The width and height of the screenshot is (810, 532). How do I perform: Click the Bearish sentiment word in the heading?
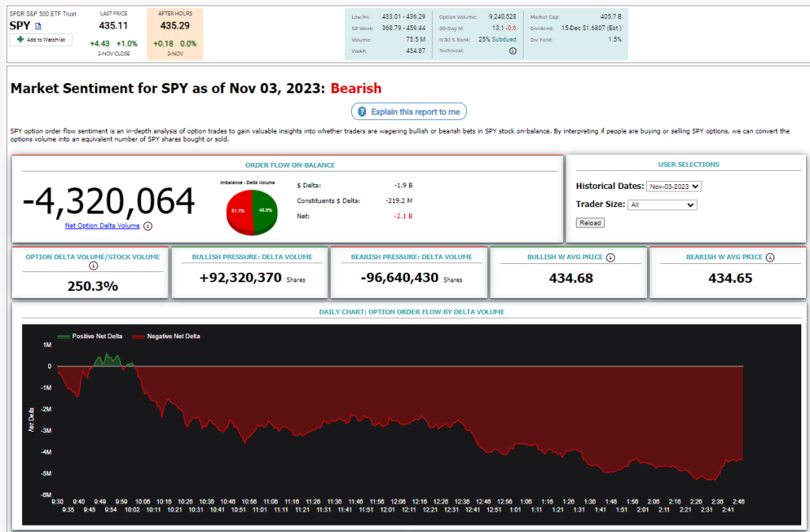[356, 89]
